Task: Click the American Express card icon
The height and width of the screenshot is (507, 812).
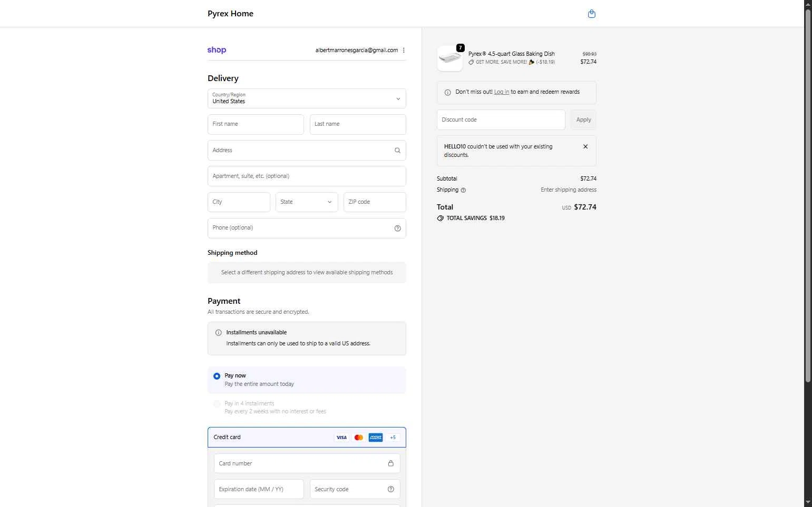Action: click(376, 438)
